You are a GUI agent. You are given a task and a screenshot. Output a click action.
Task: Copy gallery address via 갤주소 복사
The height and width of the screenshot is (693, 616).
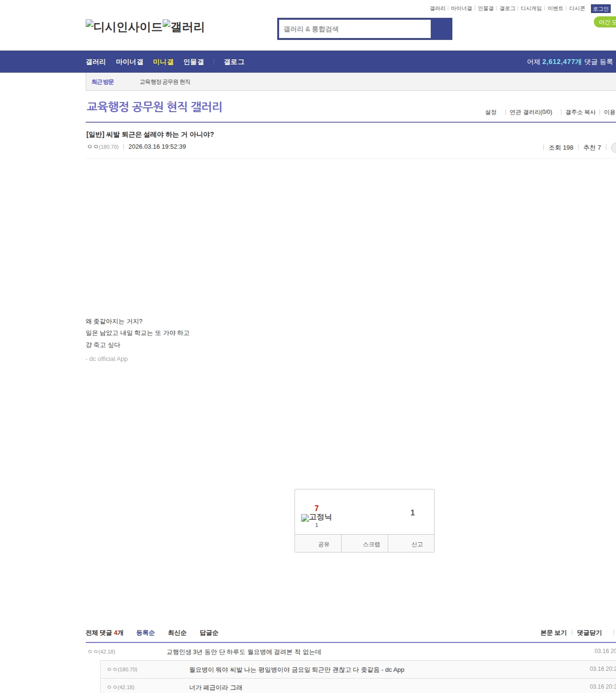580,112
